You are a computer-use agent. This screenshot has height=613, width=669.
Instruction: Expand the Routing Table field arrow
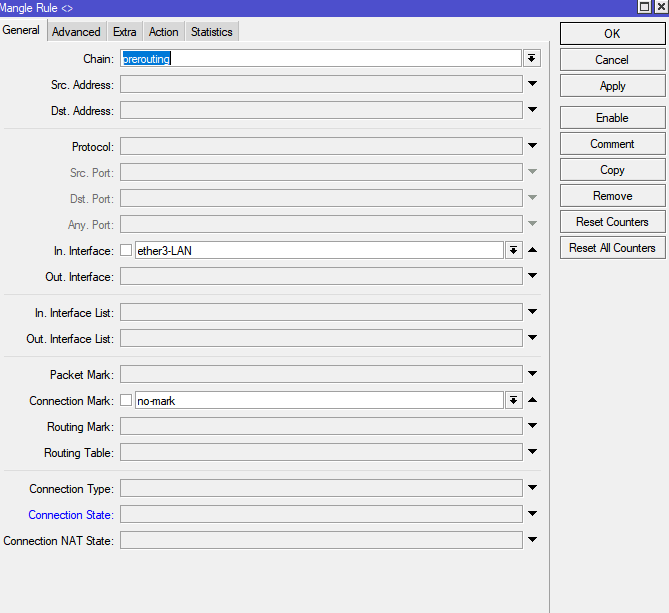532,453
